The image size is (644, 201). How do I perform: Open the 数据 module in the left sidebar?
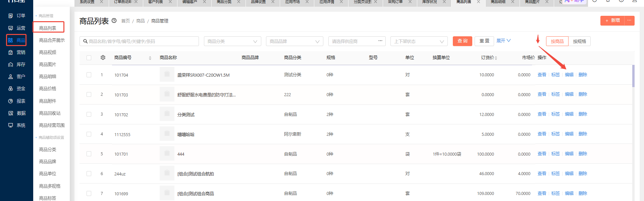point(17,113)
